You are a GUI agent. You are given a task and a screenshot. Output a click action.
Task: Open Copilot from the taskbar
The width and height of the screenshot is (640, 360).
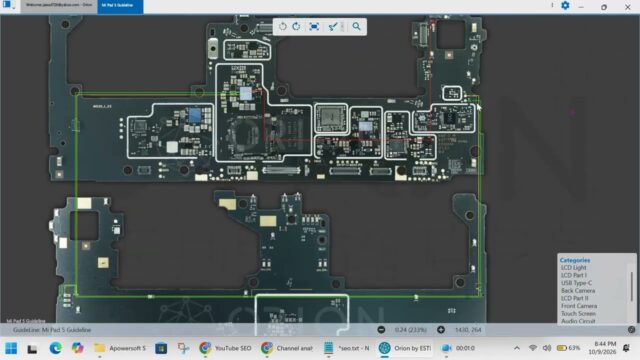pyautogui.click(x=77, y=348)
